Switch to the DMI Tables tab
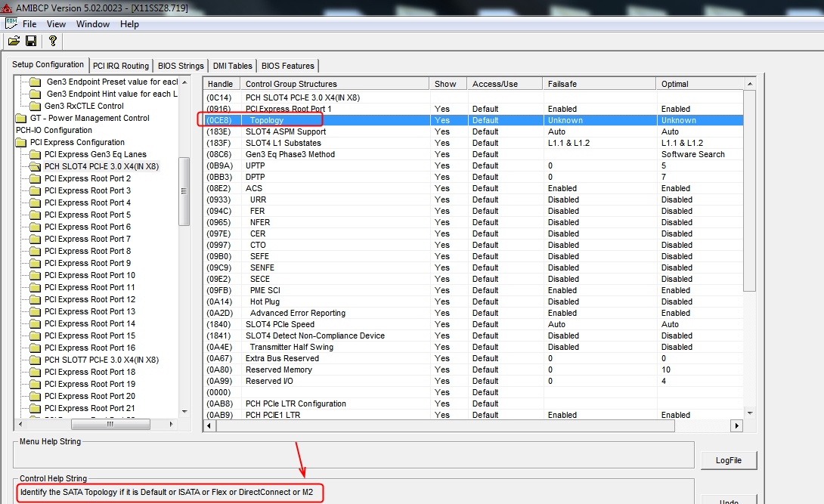The image size is (824, 504). (232, 66)
